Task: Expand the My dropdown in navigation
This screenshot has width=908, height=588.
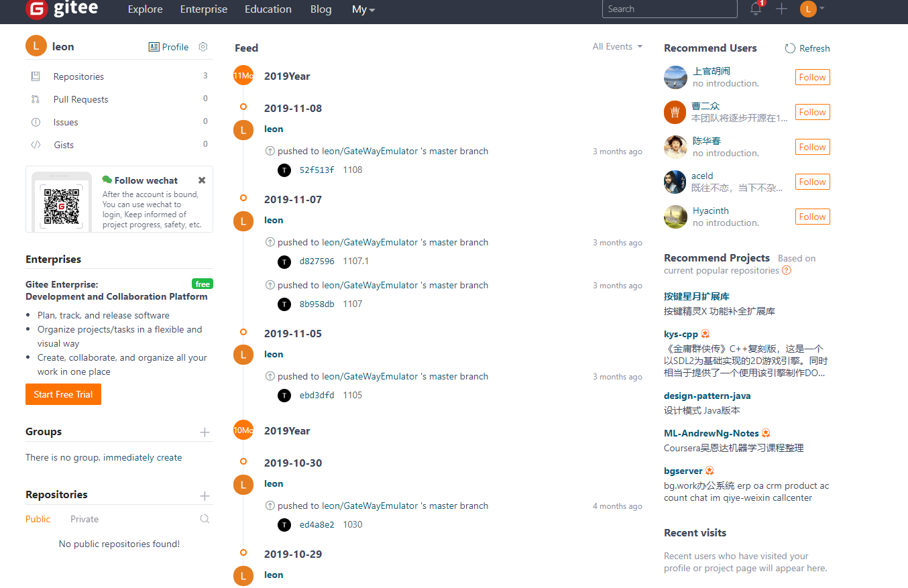Action: point(363,9)
